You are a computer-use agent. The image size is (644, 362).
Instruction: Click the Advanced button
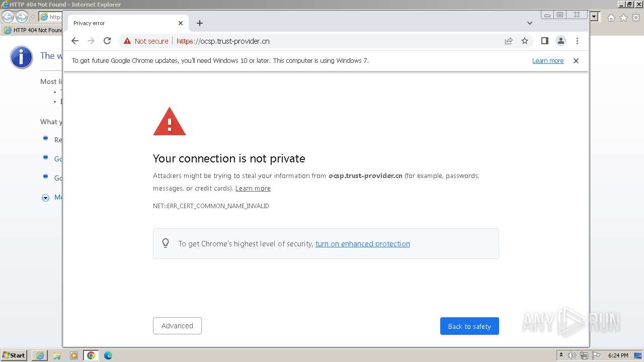point(177,326)
